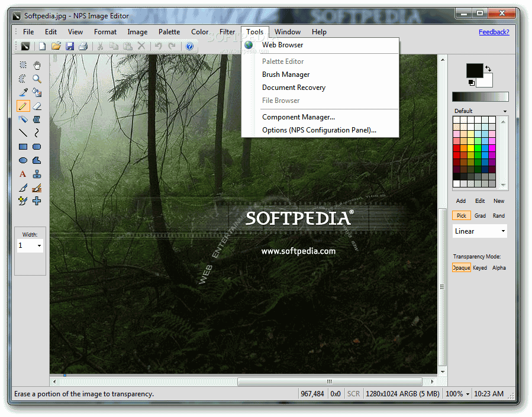The image size is (532, 417).
Task: Click the New document toolbar icon
Action: (x=43, y=46)
